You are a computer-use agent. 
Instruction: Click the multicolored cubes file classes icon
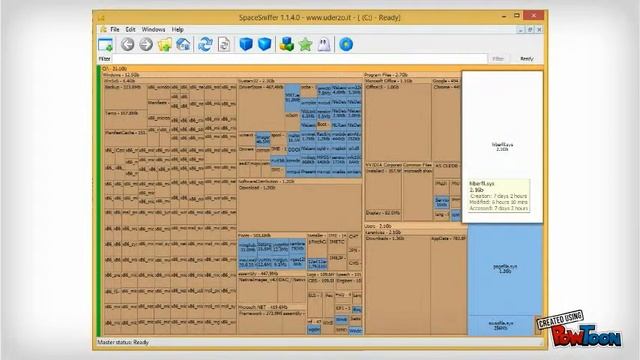287,44
